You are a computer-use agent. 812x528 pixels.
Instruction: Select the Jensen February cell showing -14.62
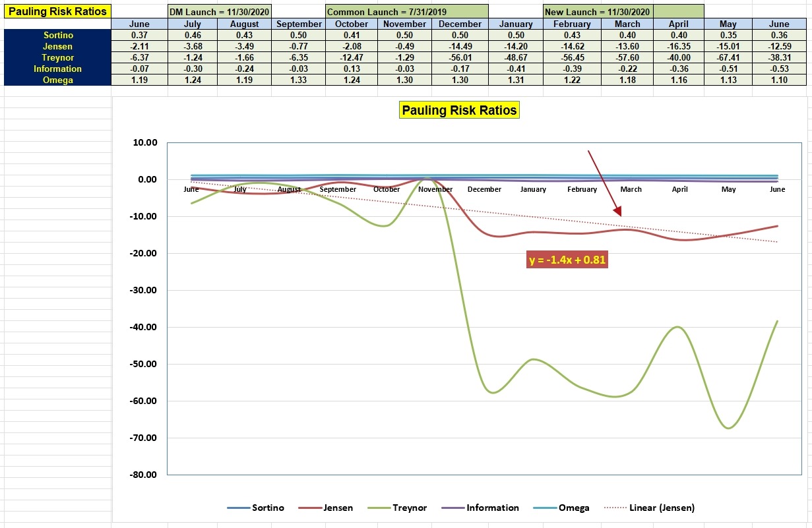pos(572,46)
